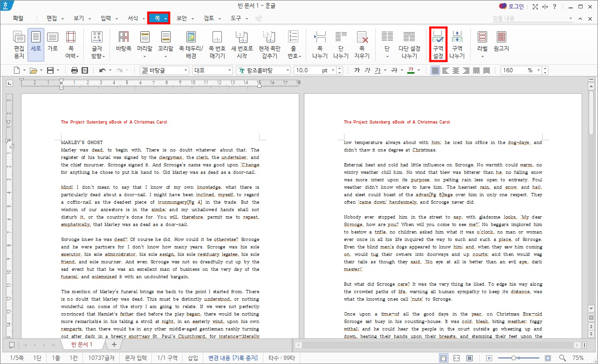This screenshot has height=364, width=598.
Task: Open 글자 방향 text direction dropdown
Action: click(97, 44)
